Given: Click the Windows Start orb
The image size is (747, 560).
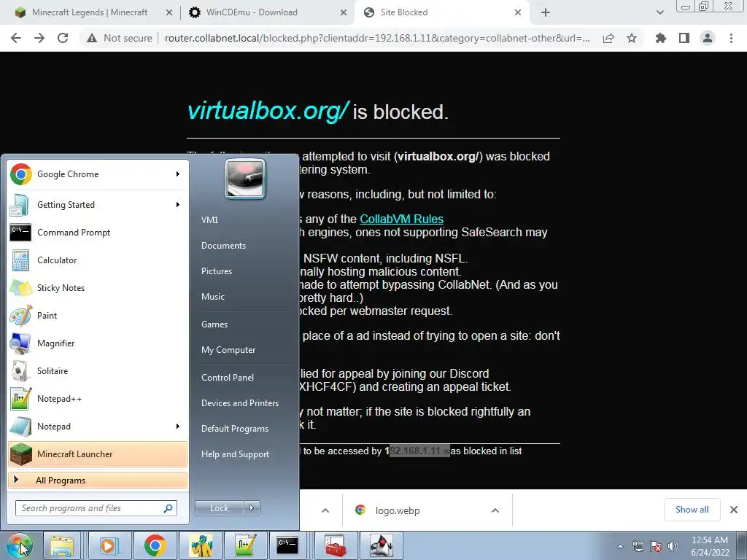Looking at the screenshot, I should coord(20,545).
